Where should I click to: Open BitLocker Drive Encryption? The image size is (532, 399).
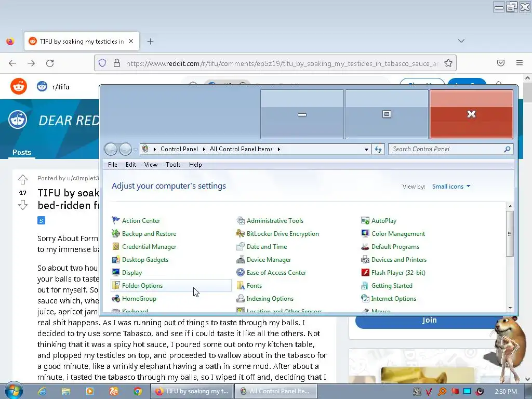(x=278, y=233)
